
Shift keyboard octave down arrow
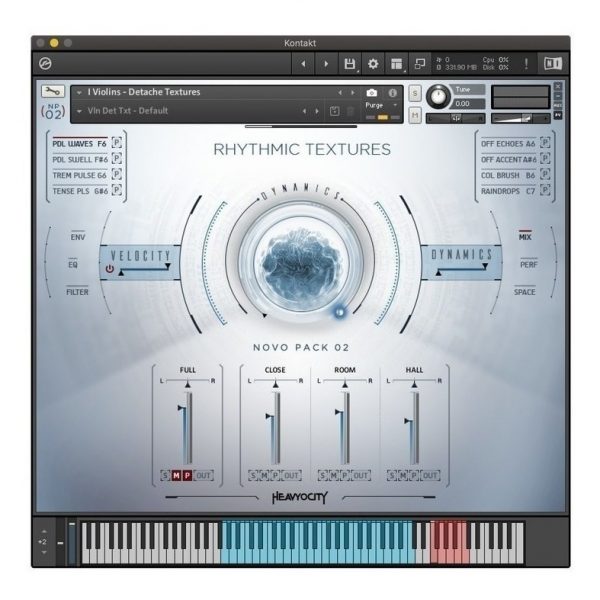click(44, 553)
